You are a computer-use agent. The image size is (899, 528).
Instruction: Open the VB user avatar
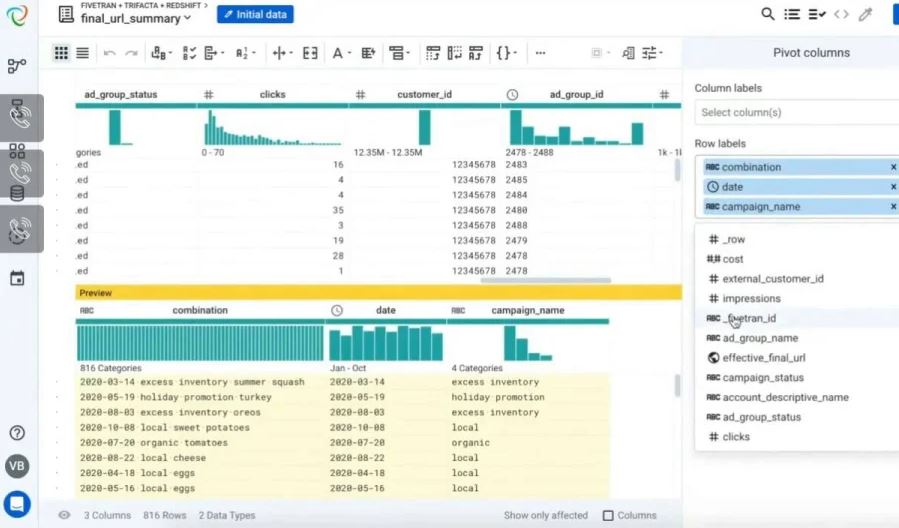17,466
